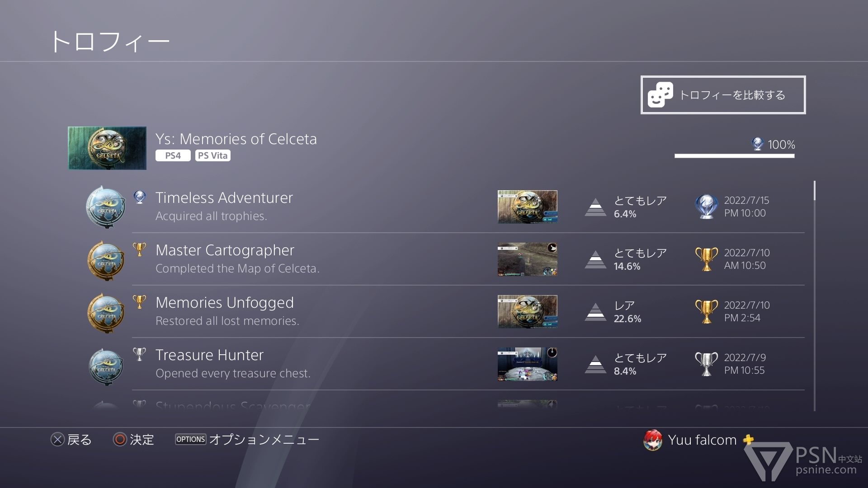Click the 100% trophy progress bar
Image resolution: width=868 pixels, height=488 pixels.
[734, 156]
